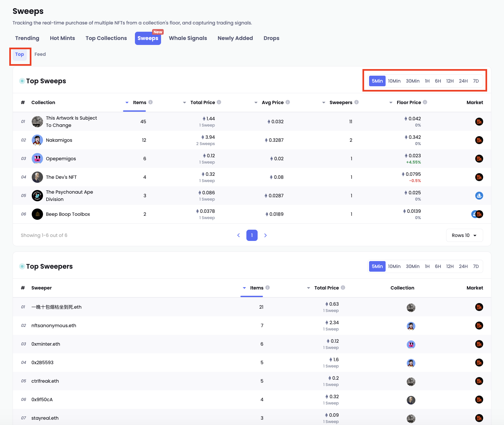Select the Sweeps tab
This screenshot has height=425, width=504.
pos(148,38)
